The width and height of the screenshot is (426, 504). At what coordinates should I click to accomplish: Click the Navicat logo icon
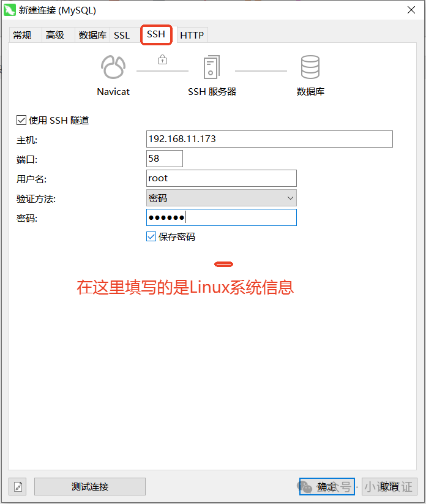tap(113, 67)
